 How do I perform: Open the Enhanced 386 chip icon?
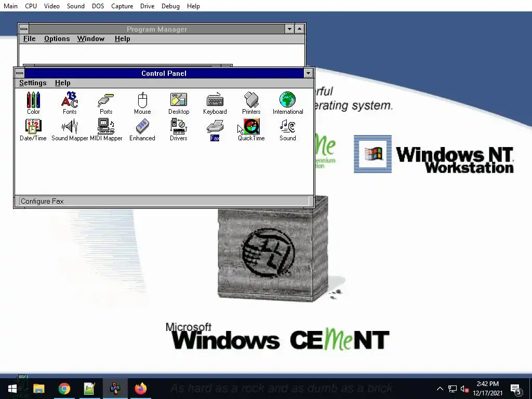pos(142,129)
